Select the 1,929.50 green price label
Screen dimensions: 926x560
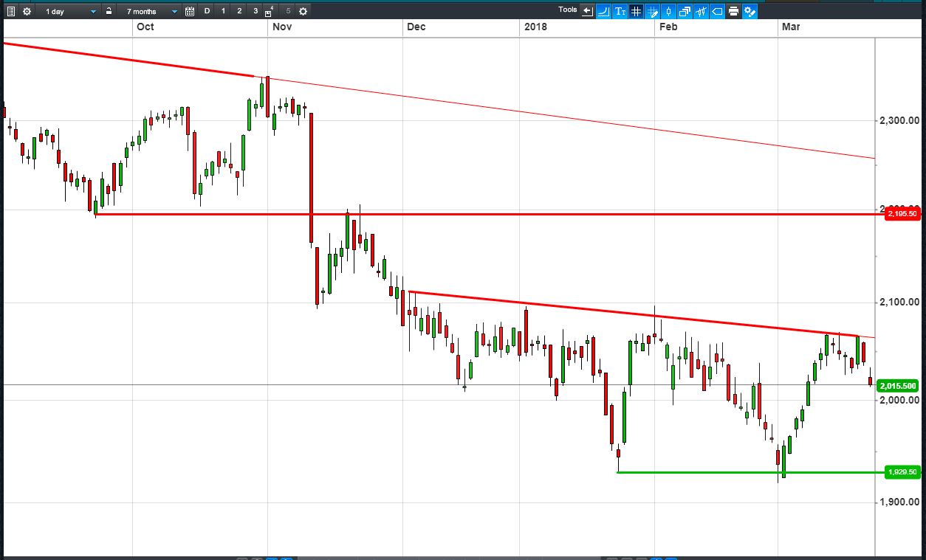pyautogui.click(x=902, y=472)
